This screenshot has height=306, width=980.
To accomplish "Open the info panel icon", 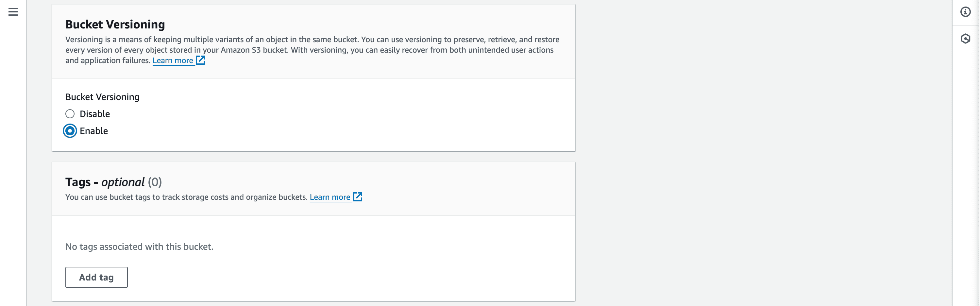I will [x=965, y=12].
